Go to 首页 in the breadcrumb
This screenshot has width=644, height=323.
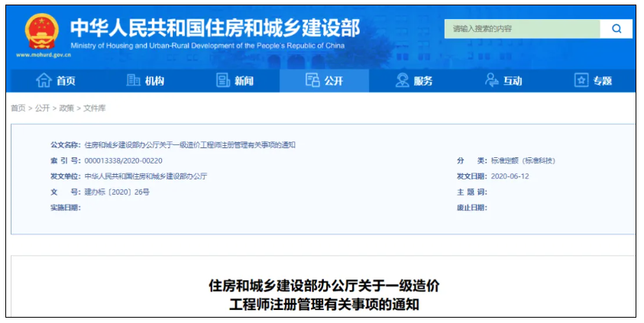[18, 108]
